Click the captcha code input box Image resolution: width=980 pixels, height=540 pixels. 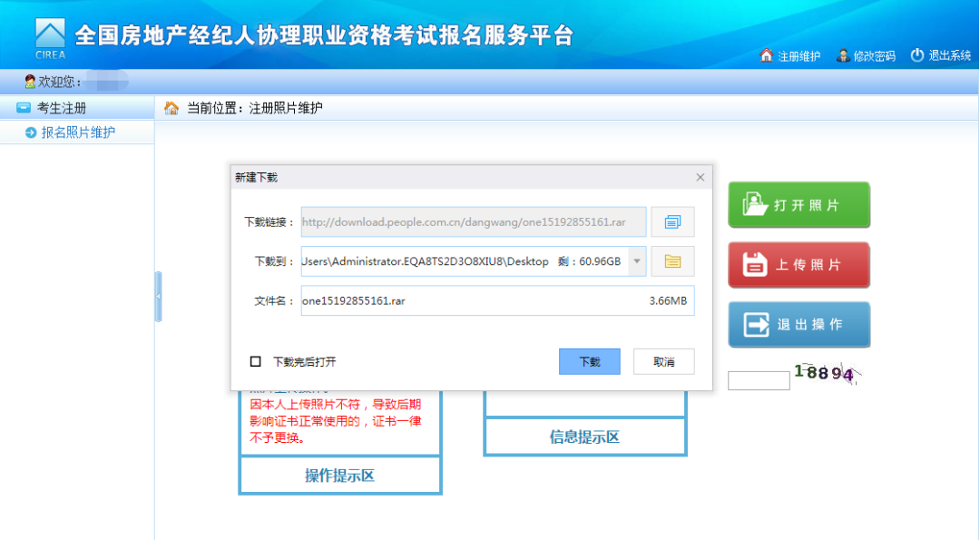click(759, 381)
